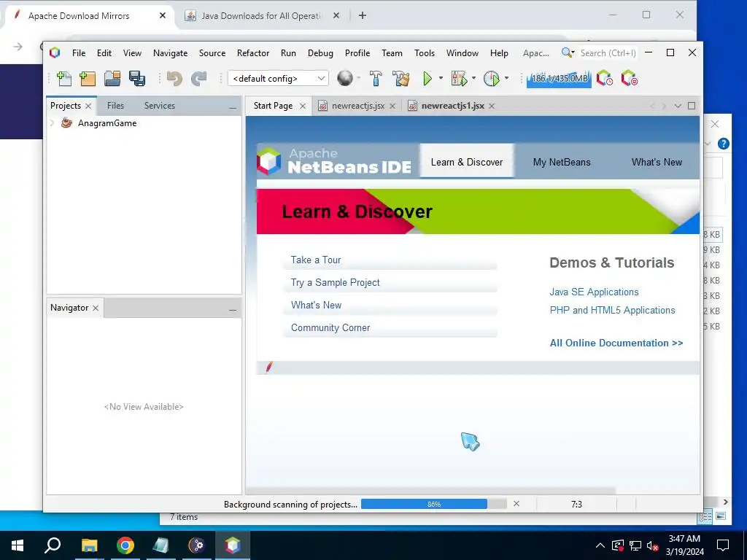This screenshot has height=560, width=747.
Task: Open the Profile Project dropdown arrow
Action: coord(506,77)
